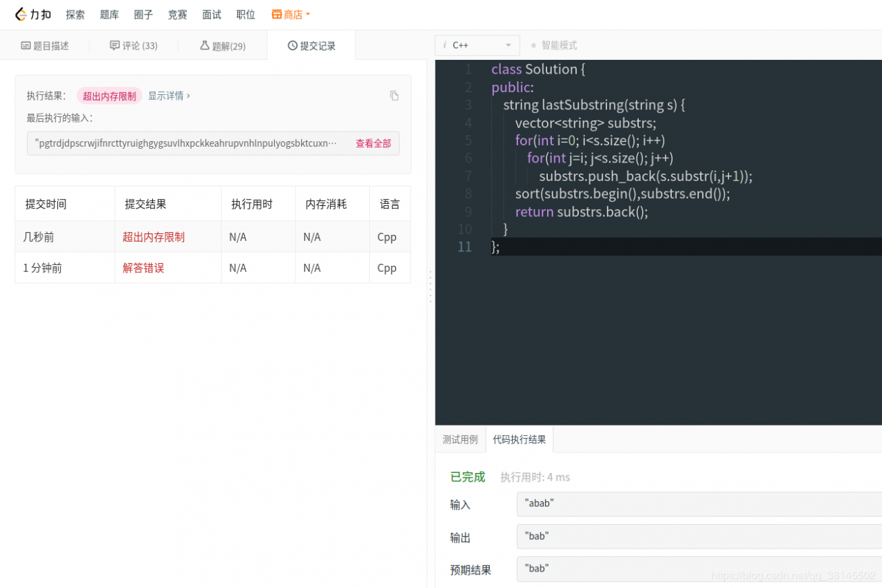Open the 超出内存限制 submission result
The width and height of the screenshot is (882, 588).
[x=154, y=237]
